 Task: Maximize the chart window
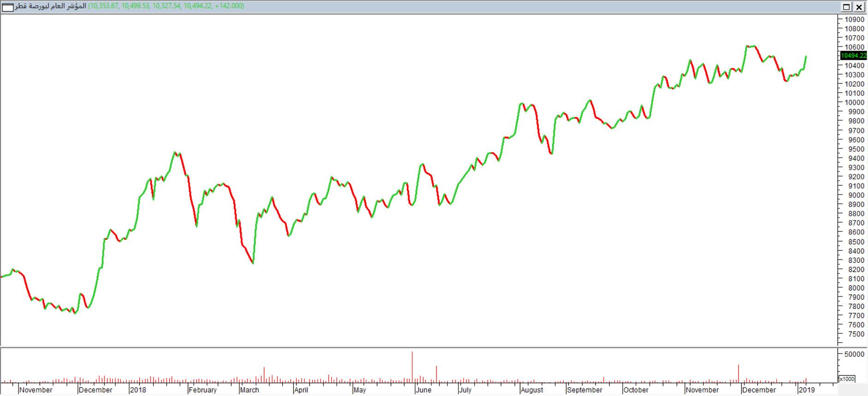point(847,7)
